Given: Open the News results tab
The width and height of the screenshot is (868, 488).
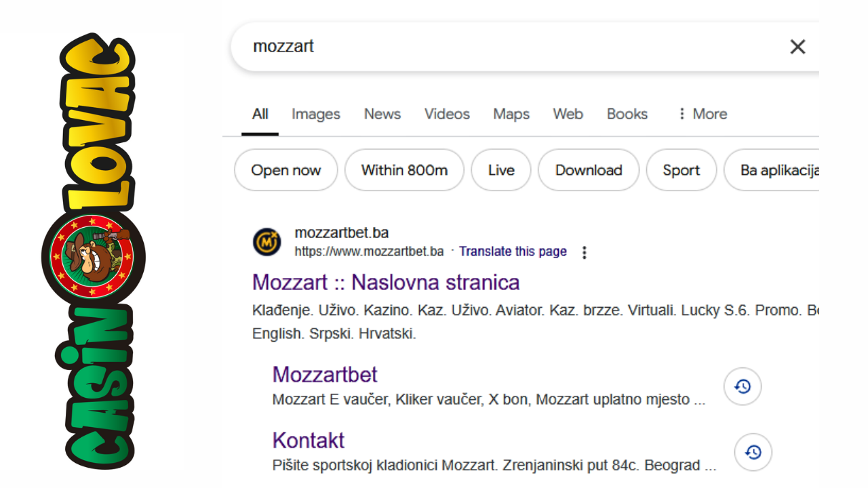Looking at the screenshot, I should (382, 114).
